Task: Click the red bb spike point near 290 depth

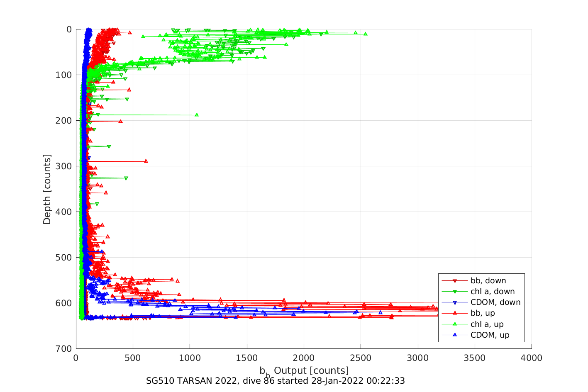Action: pyautogui.click(x=146, y=161)
